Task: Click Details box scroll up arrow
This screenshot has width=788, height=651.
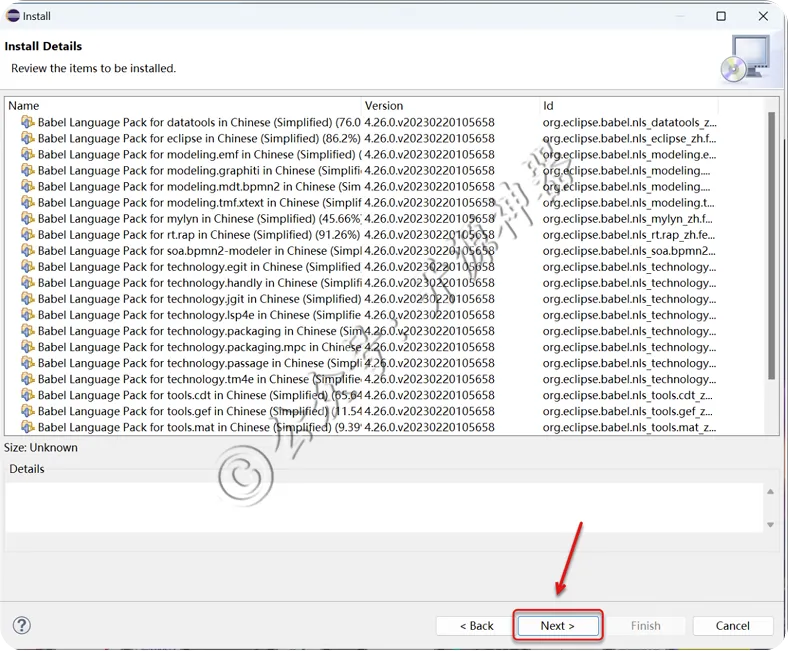Action: tap(770, 492)
